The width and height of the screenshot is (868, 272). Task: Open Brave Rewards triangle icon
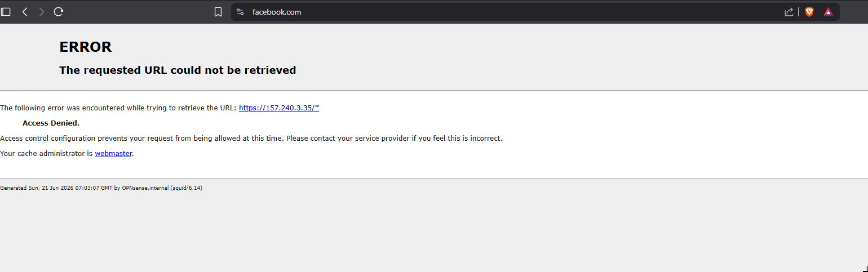pyautogui.click(x=828, y=12)
